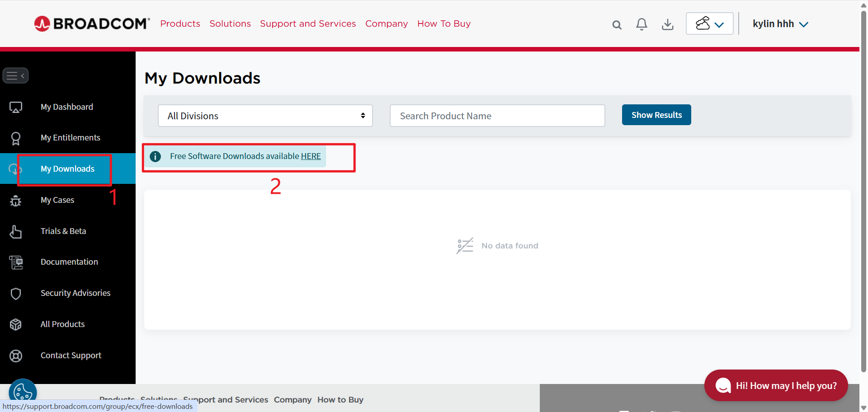Screen dimensions: 868x412
Task: Open the Products top menu
Action: (x=180, y=23)
